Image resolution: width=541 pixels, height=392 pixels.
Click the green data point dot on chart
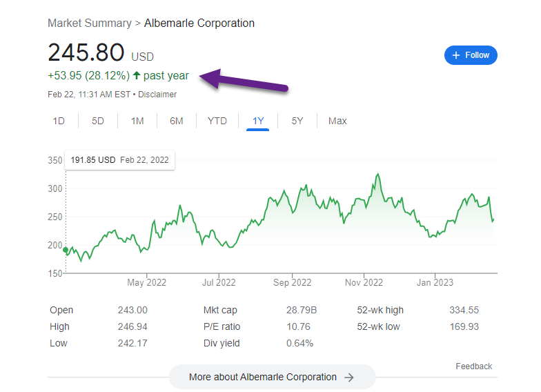(66, 250)
